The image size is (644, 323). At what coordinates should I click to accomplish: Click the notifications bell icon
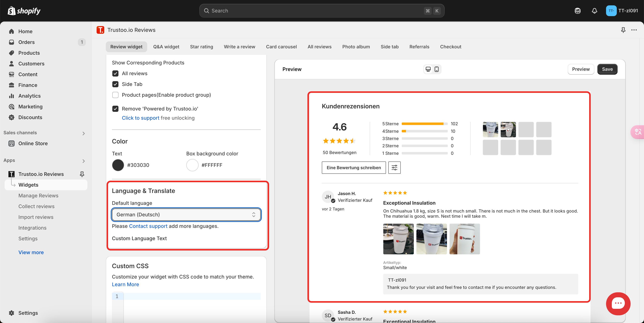tap(595, 11)
